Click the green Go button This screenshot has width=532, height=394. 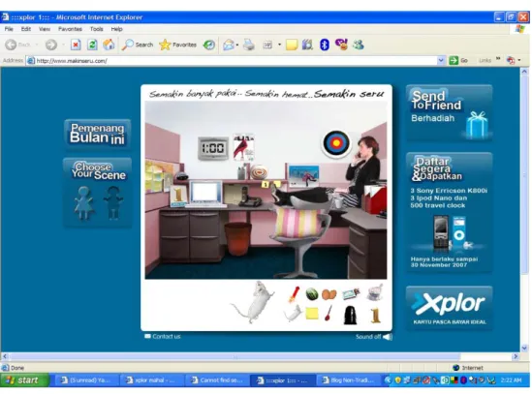coord(458,61)
